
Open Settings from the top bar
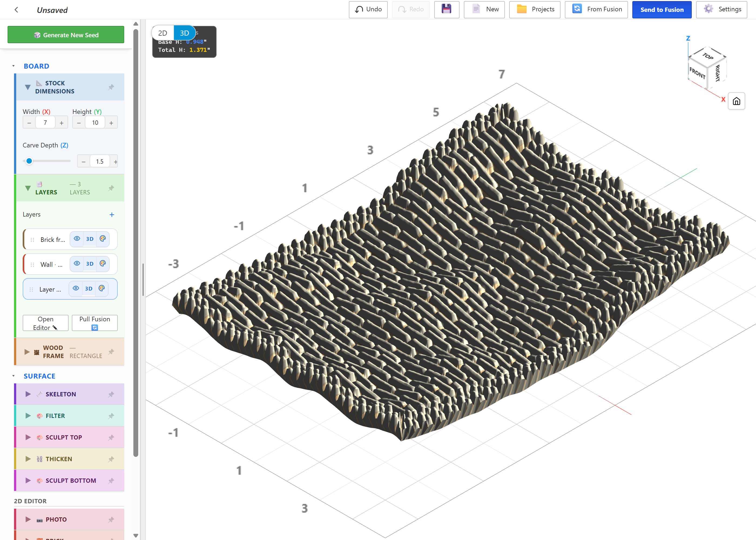pyautogui.click(x=721, y=9)
